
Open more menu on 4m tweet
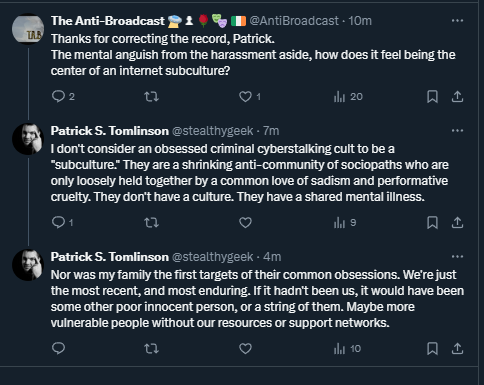457,256
